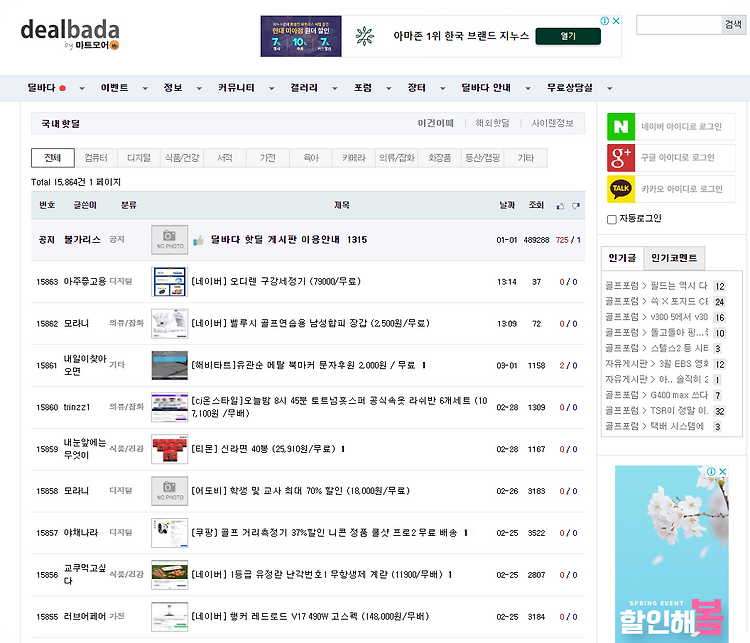
Task: Click the Naver N login icon
Action: point(621,127)
